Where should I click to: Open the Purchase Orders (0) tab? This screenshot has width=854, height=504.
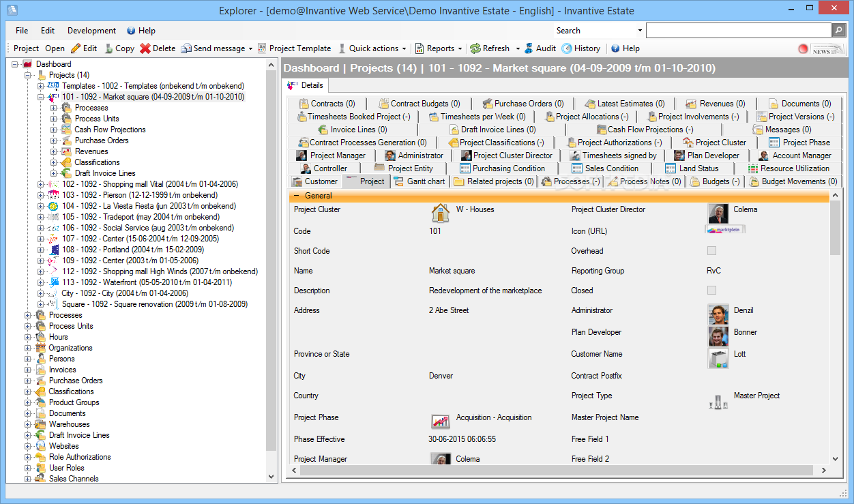point(523,104)
